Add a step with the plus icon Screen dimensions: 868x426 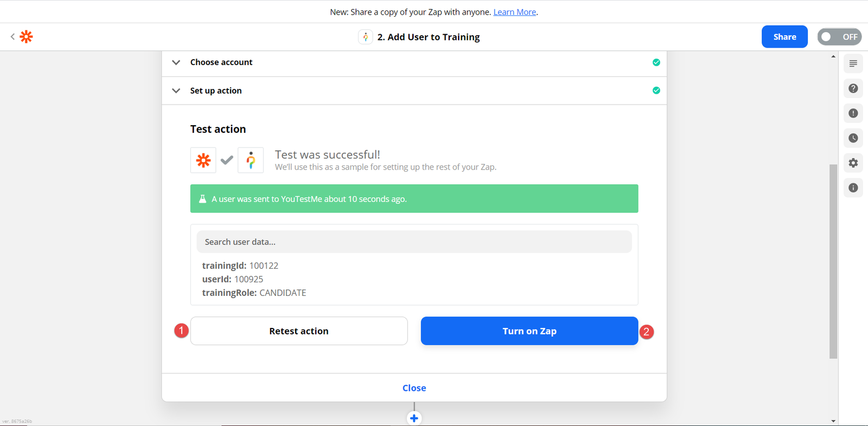click(x=414, y=418)
